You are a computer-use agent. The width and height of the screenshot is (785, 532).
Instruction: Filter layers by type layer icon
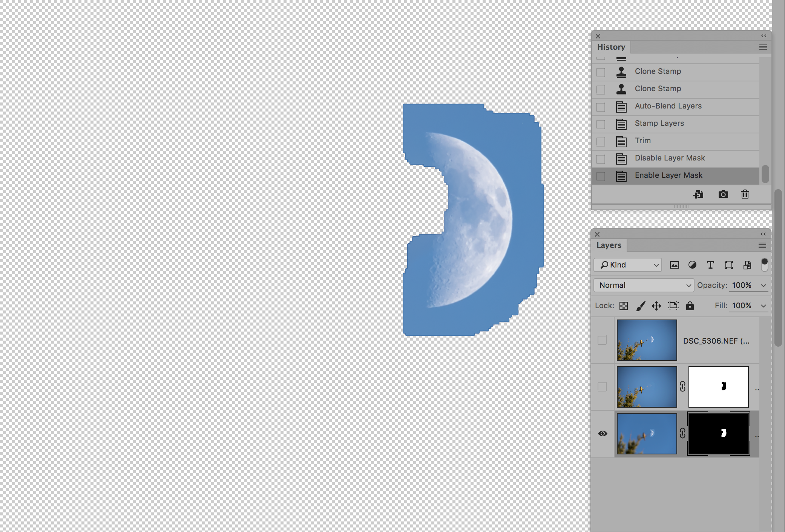[x=710, y=265]
